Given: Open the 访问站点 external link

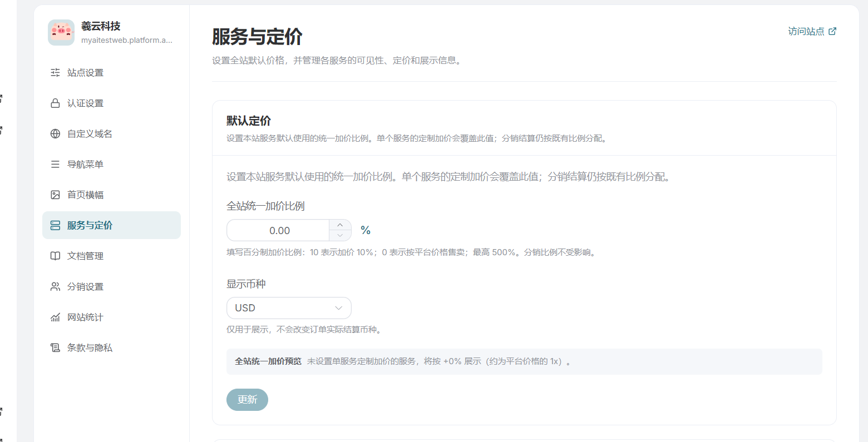Looking at the screenshot, I should 812,32.
